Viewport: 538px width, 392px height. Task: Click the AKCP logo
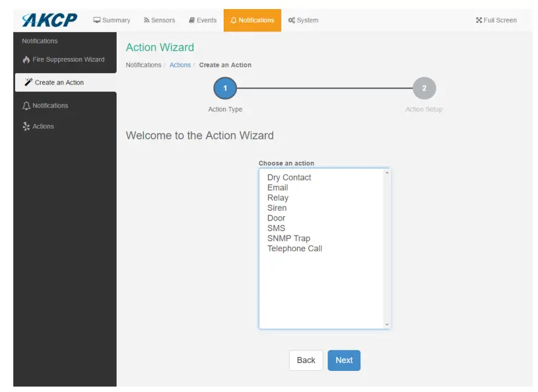pyautogui.click(x=50, y=20)
